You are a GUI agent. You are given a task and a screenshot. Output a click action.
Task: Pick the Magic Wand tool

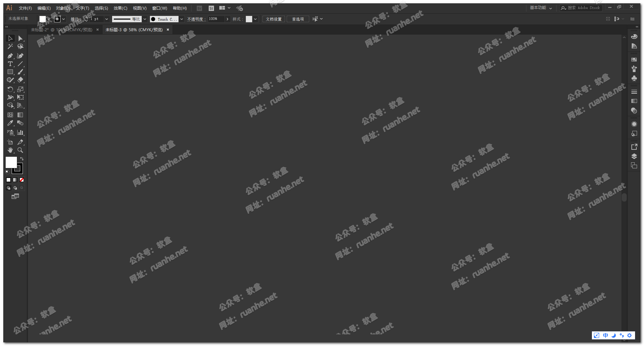(x=10, y=46)
